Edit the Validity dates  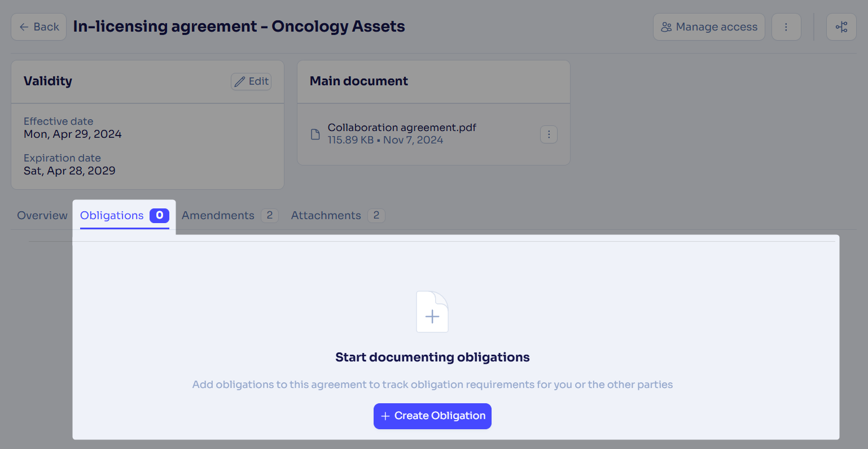coord(251,81)
